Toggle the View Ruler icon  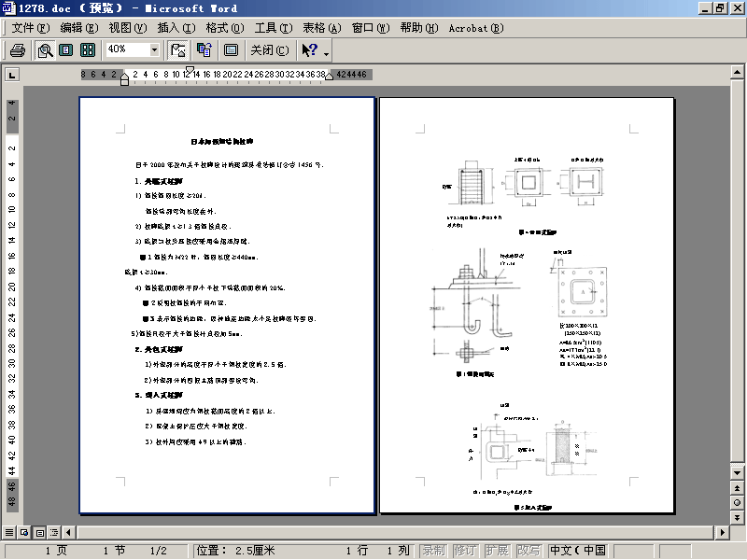178,50
